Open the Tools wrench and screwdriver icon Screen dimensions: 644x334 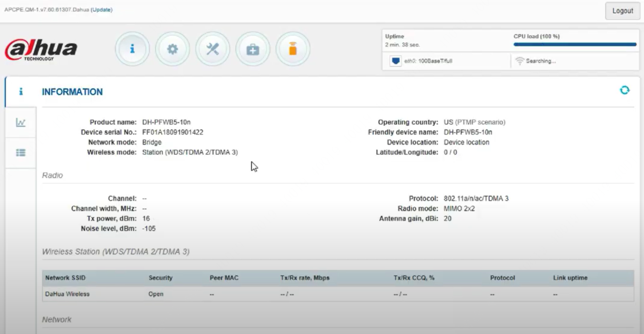[x=213, y=49]
